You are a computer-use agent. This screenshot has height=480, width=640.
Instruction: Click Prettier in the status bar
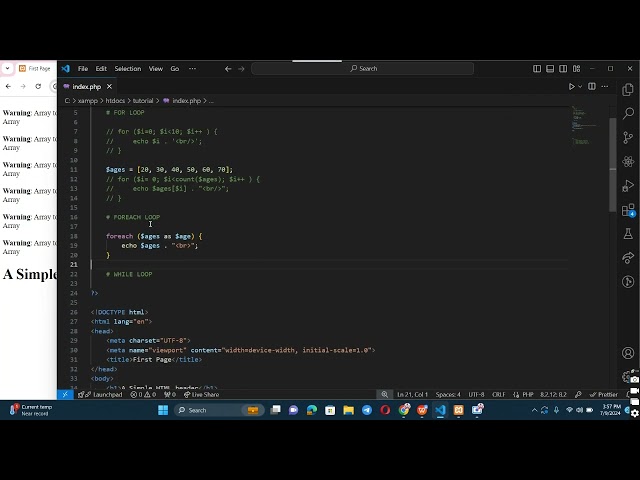pos(604,395)
